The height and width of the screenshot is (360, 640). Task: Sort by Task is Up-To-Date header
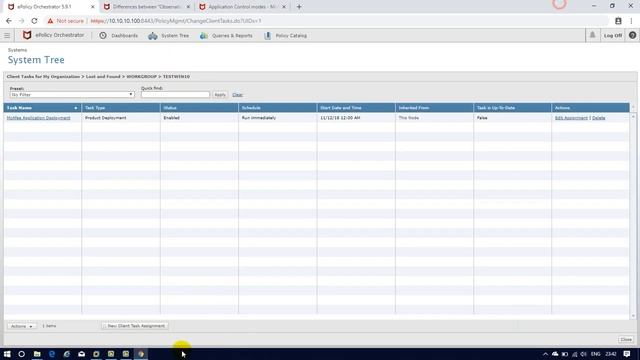pyautogui.click(x=512, y=108)
